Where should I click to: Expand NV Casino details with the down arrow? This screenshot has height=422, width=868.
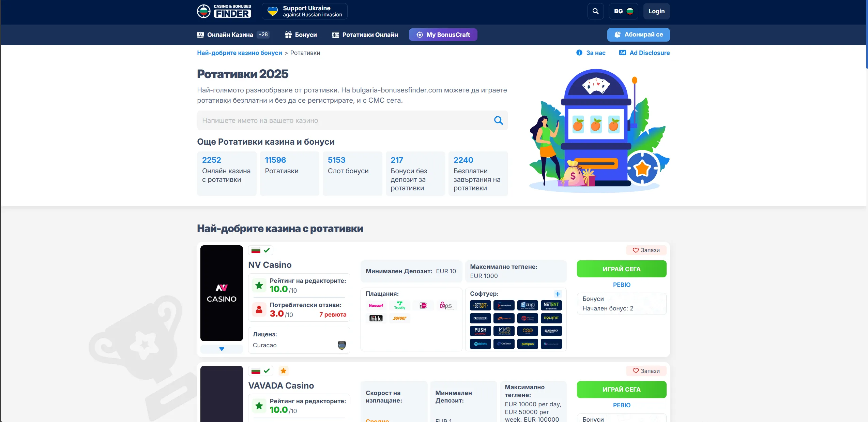tap(222, 349)
